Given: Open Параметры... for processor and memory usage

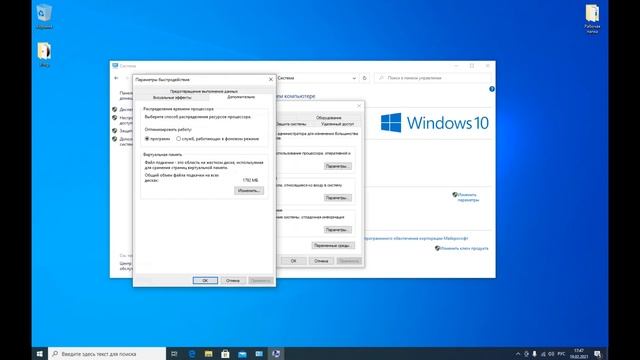Looking at the screenshot, I should tap(337, 166).
